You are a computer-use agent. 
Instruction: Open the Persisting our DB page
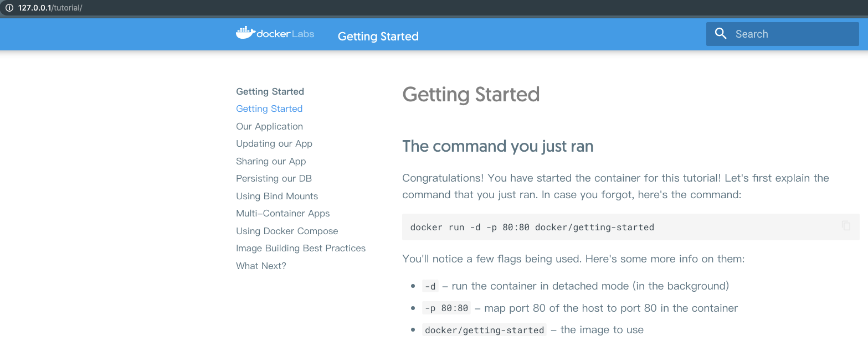point(274,179)
